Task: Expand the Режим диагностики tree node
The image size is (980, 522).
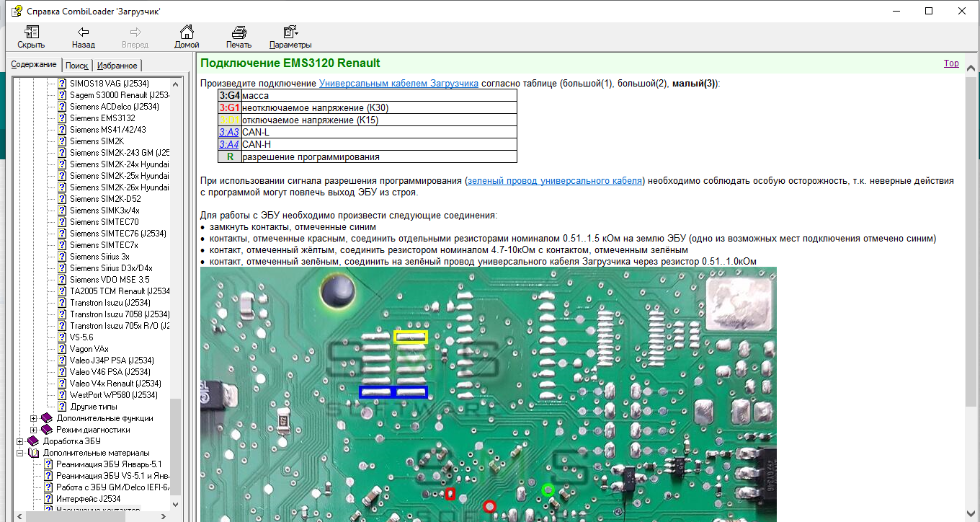Action: click(34, 430)
